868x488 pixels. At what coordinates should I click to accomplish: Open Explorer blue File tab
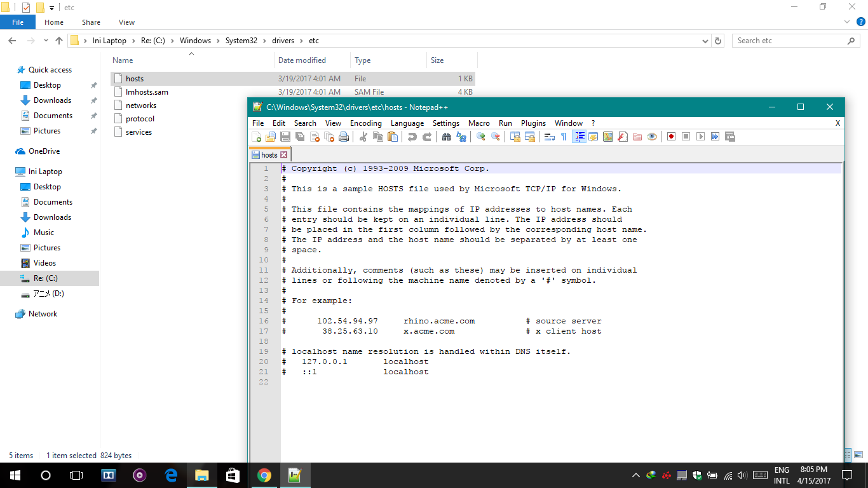coord(18,22)
